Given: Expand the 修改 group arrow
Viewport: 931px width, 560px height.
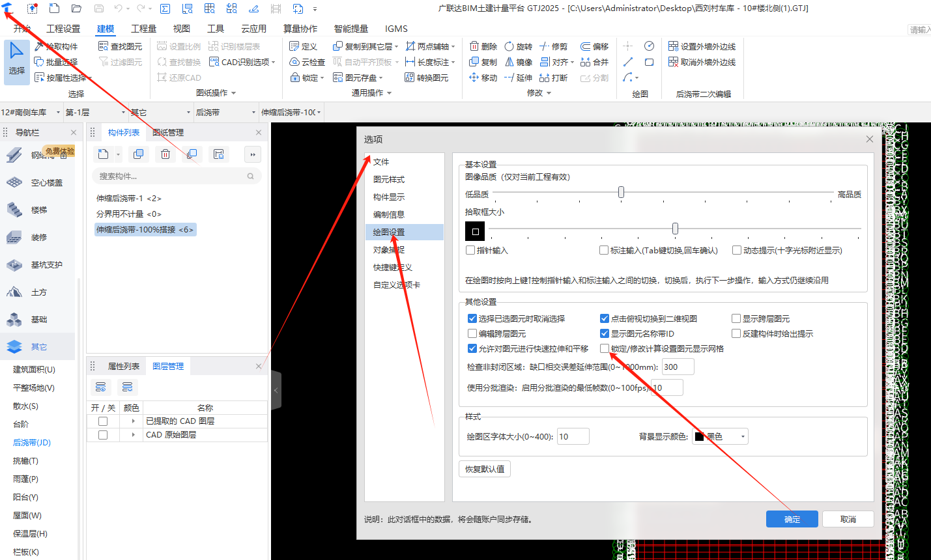Looking at the screenshot, I should (549, 93).
